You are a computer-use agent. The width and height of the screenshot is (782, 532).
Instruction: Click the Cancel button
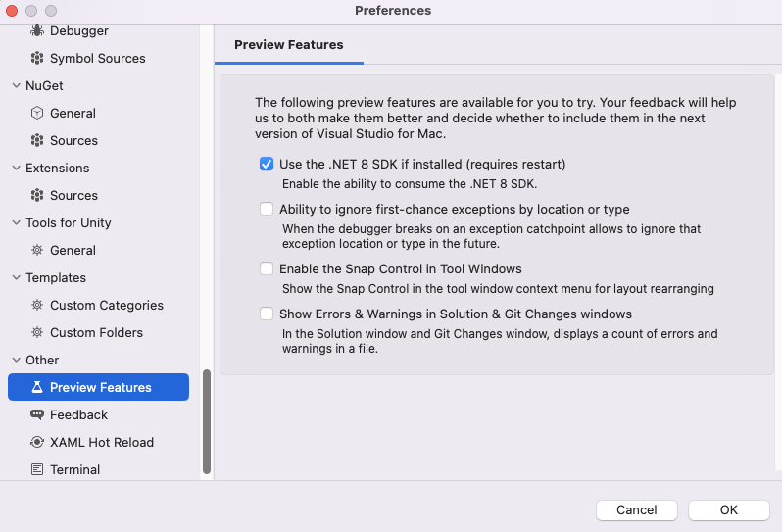point(636,510)
